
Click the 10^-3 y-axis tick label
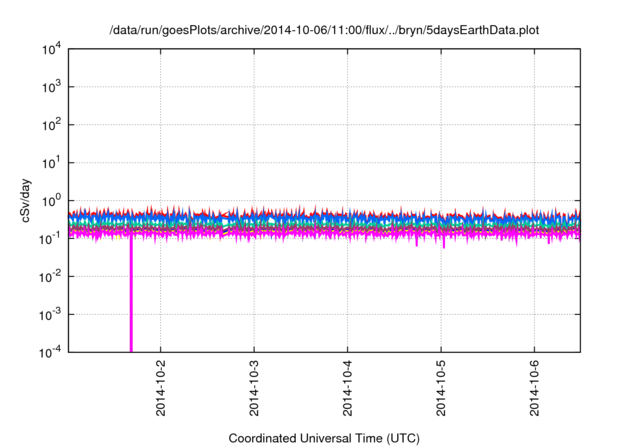[51, 315]
